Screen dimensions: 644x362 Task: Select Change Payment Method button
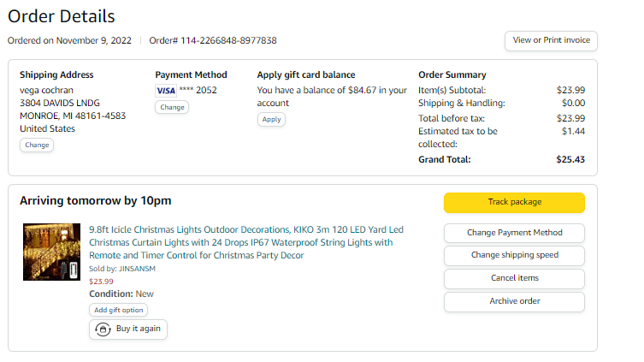514,233
